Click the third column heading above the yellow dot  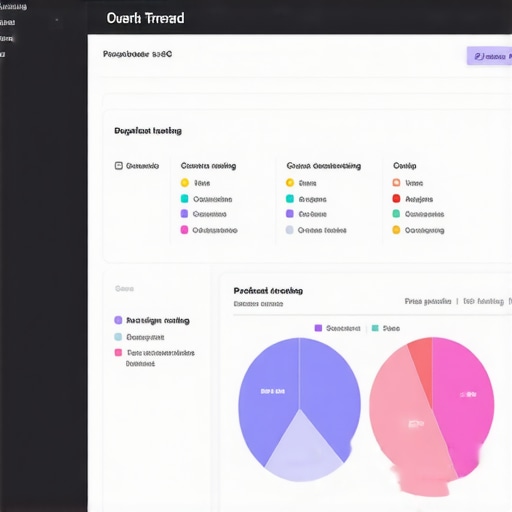pyautogui.click(x=324, y=166)
